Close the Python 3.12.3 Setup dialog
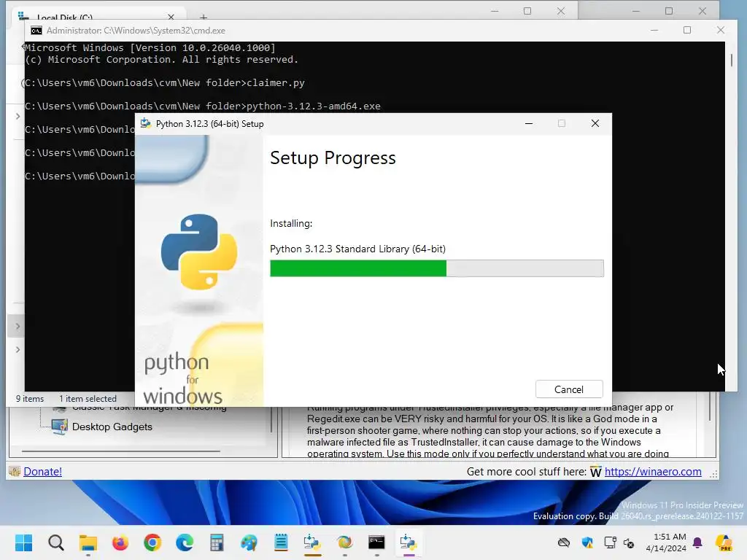The width and height of the screenshot is (747, 560). (595, 123)
